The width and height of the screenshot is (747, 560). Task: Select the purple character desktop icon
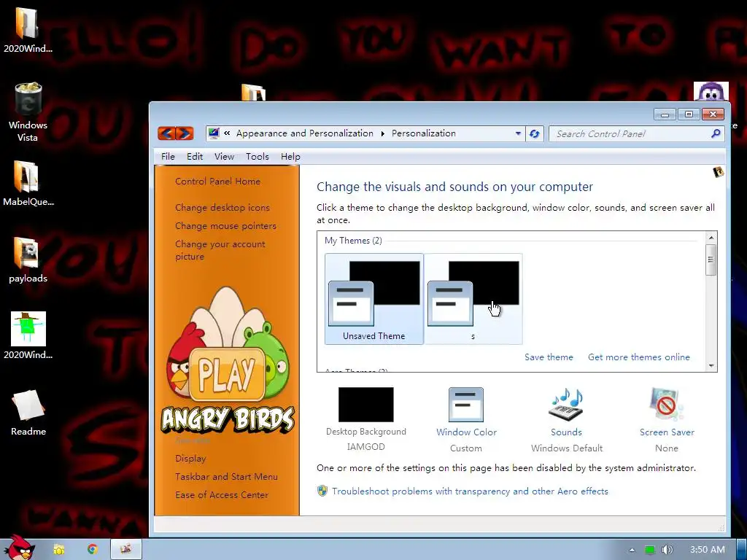tap(711, 91)
